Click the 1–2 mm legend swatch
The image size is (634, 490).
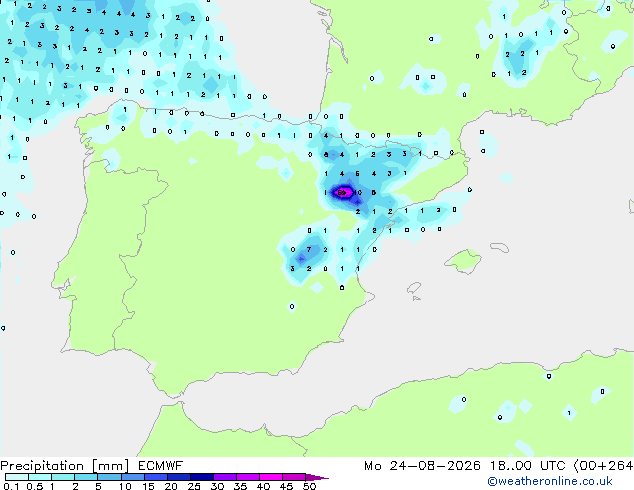coord(63,477)
